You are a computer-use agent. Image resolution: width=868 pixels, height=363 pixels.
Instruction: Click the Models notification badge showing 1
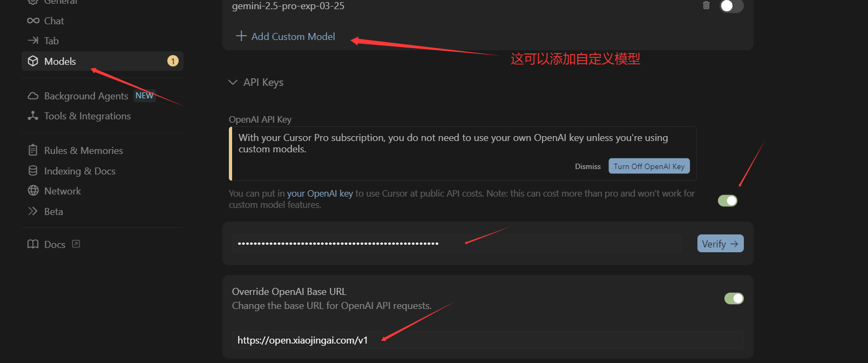click(173, 61)
